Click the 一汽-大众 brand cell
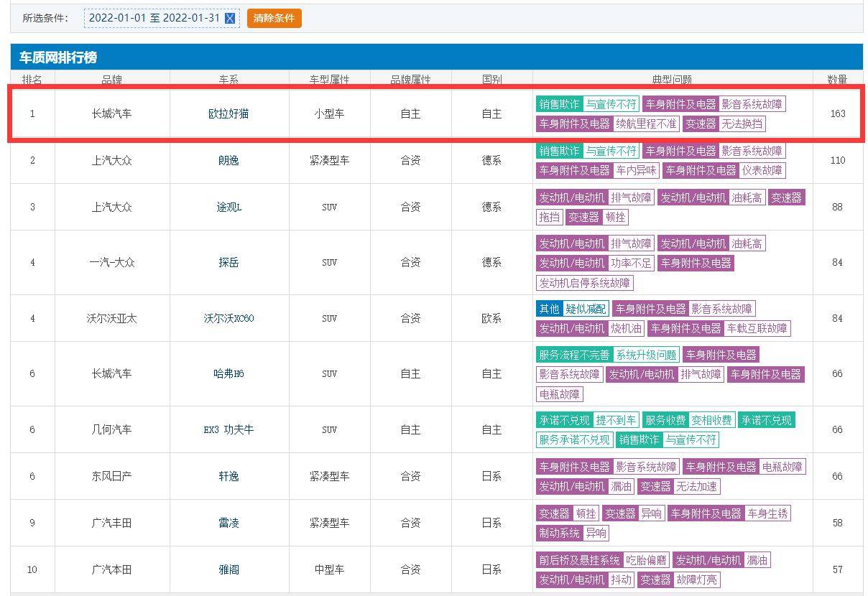This screenshot has height=596, width=868. pos(112,262)
